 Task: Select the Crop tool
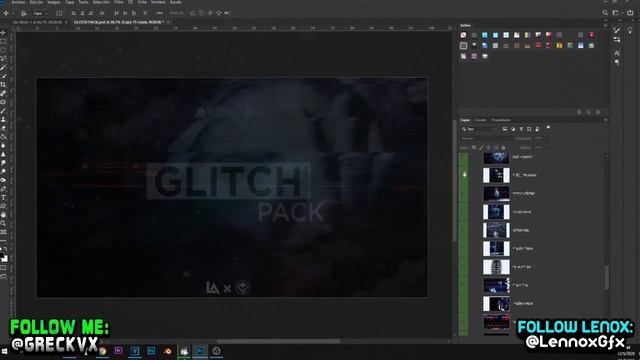[3, 84]
